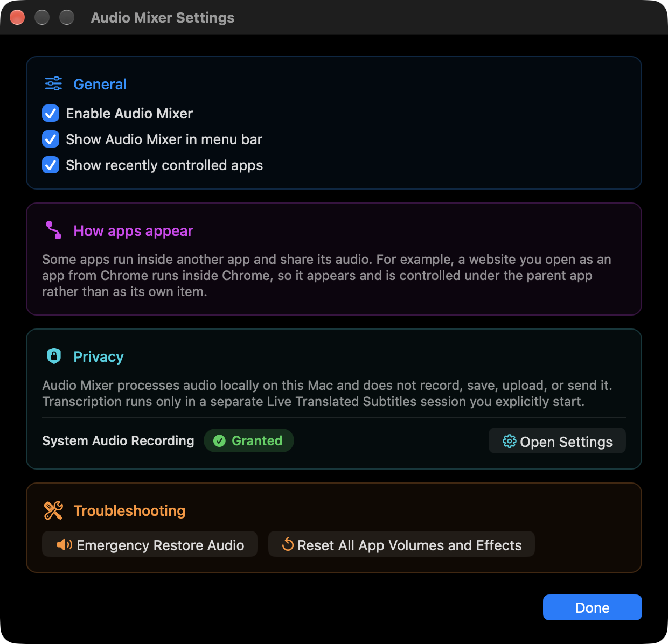Click the Audio Mixer Settings window title
The image size is (668, 644).
tap(163, 18)
